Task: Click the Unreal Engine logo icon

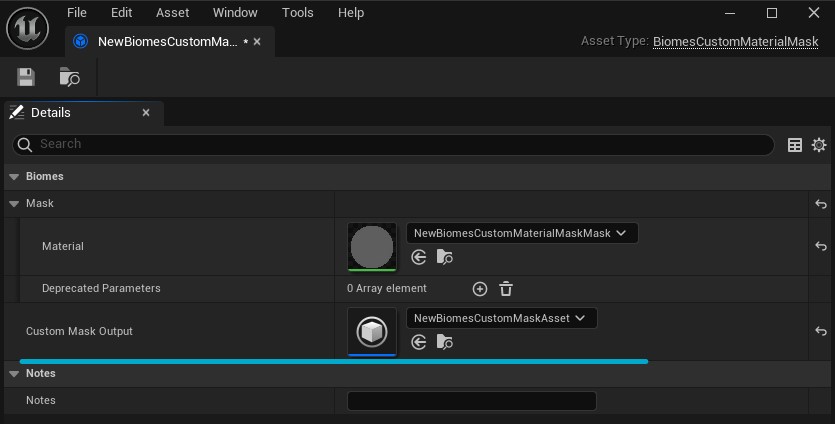Action: click(x=28, y=28)
